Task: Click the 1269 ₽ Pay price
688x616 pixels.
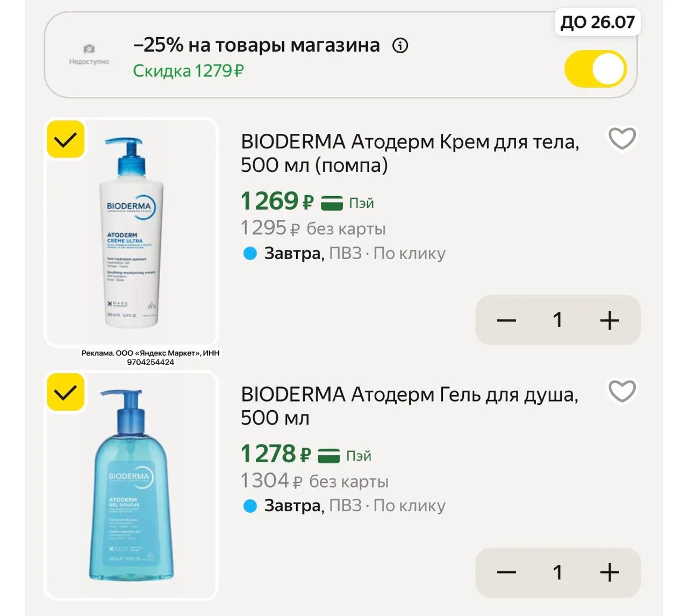Action: tap(277, 201)
